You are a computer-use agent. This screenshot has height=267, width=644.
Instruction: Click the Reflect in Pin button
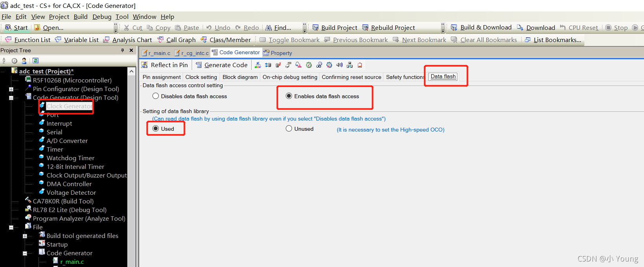click(165, 65)
